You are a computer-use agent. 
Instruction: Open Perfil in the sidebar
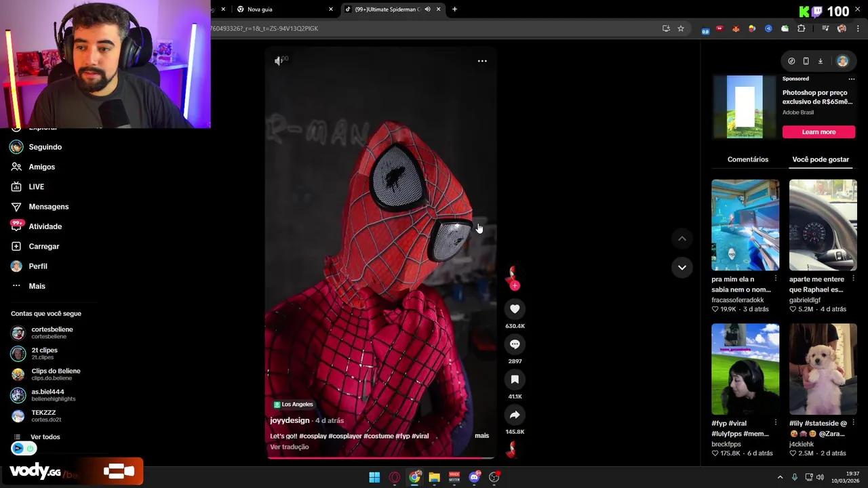coord(29,266)
